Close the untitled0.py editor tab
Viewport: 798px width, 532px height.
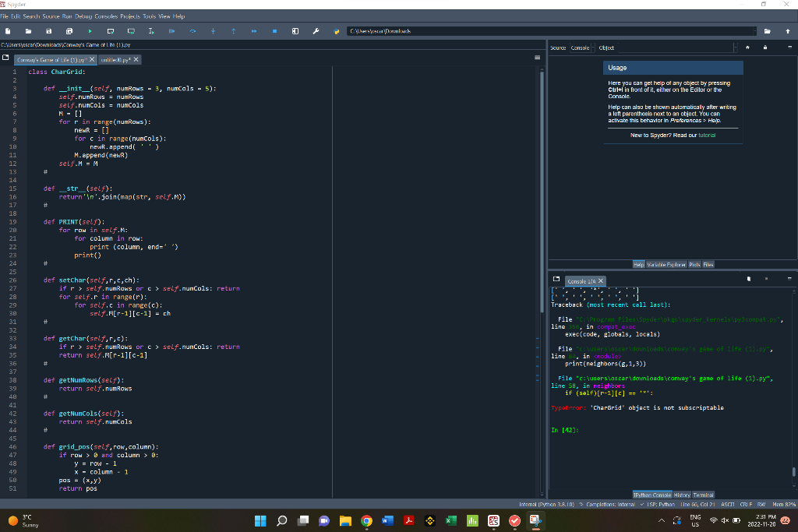click(136, 59)
